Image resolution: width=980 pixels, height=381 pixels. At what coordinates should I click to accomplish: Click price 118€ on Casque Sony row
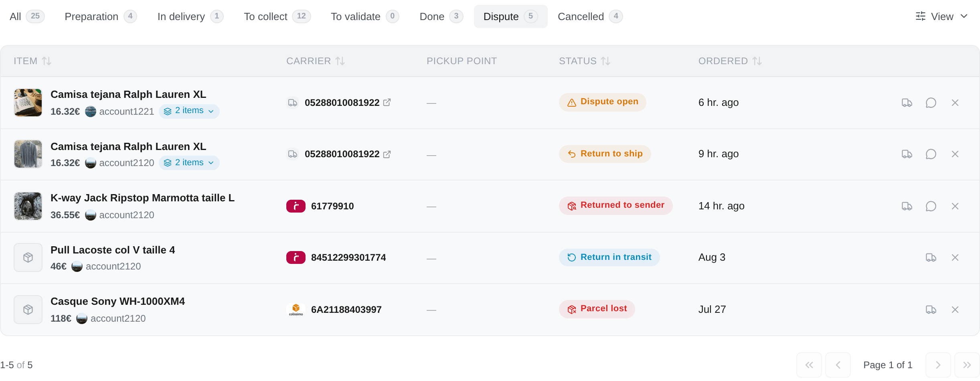[x=61, y=318]
